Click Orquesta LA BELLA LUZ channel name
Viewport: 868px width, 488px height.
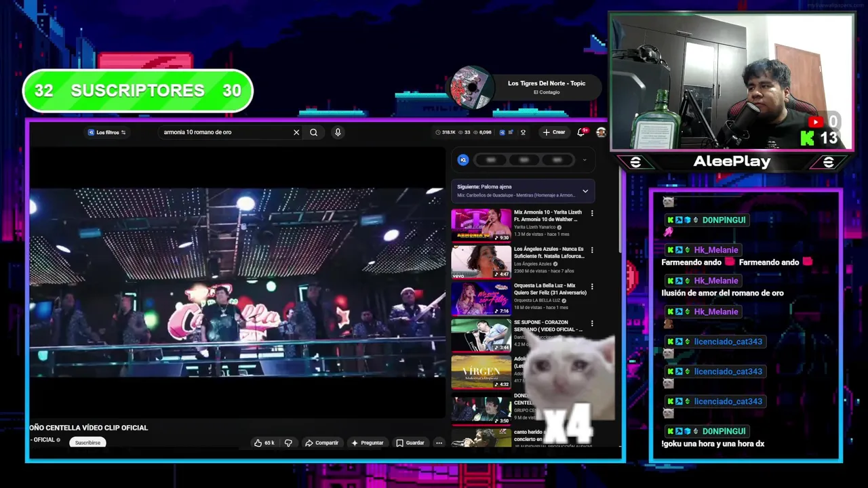tap(537, 300)
